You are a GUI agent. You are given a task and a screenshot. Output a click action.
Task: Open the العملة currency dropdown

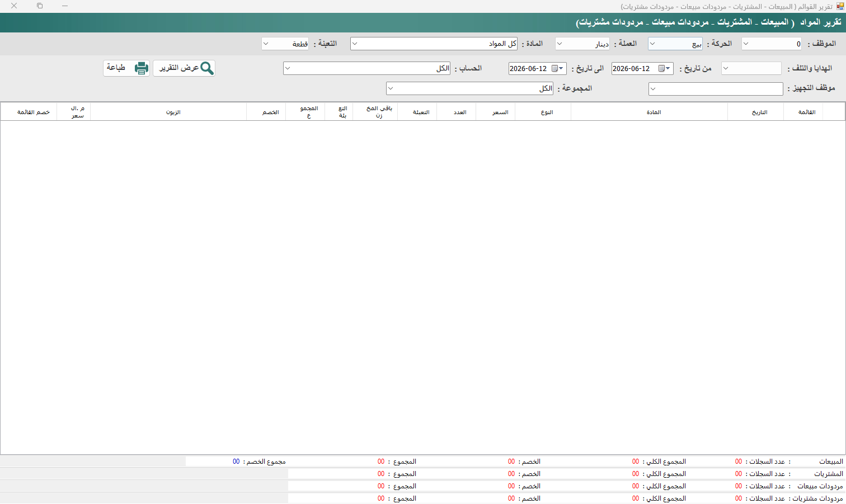560,44
